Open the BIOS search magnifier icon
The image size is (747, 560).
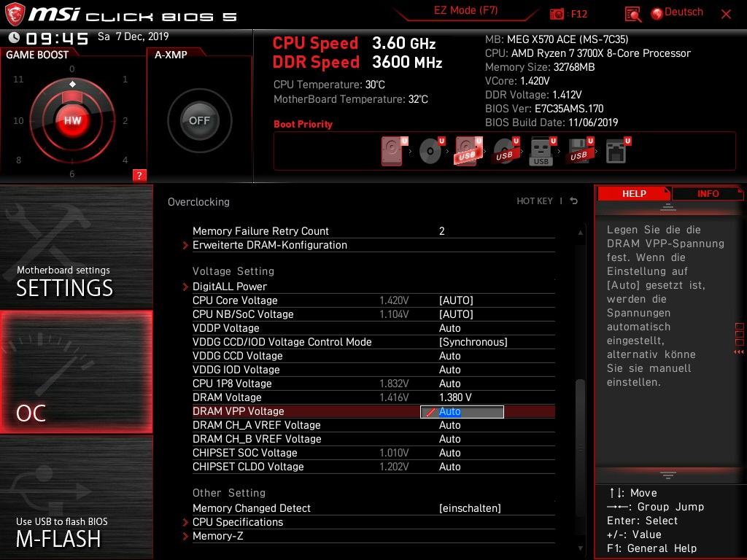tap(632, 15)
